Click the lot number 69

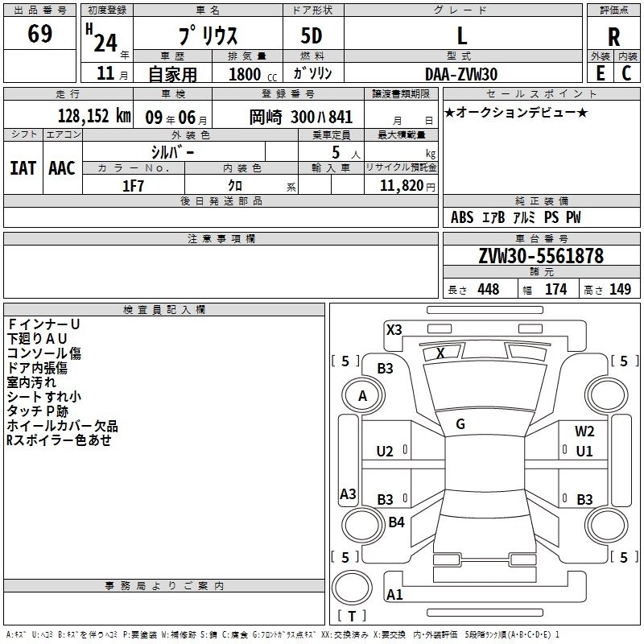coord(40,35)
